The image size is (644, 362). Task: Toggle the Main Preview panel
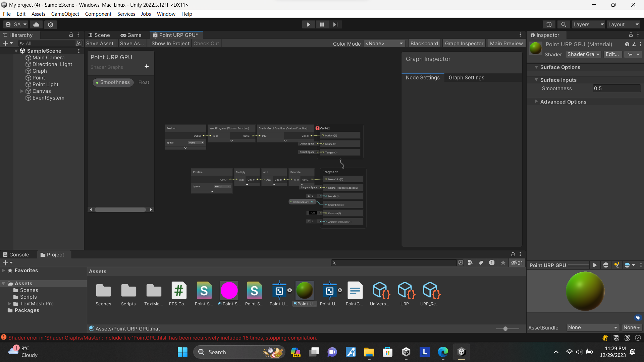pyautogui.click(x=506, y=44)
